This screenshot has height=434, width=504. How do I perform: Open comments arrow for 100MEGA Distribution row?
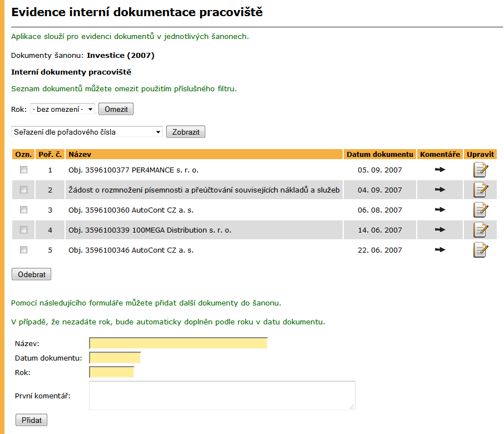click(x=440, y=230)
